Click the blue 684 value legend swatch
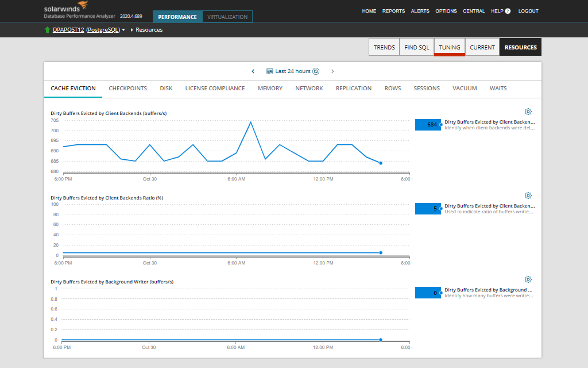This screenshot has width=588, height=368. [428, 125]
